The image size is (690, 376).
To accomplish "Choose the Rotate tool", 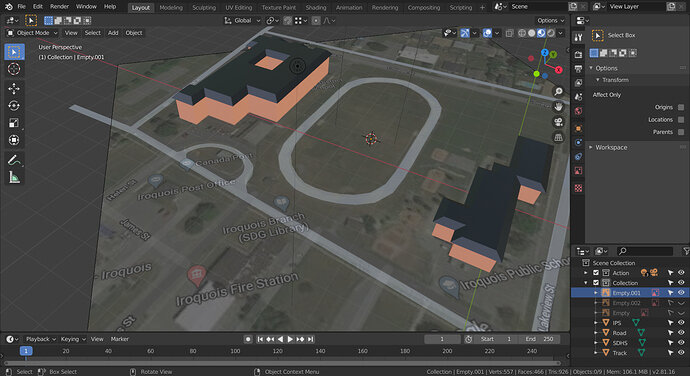I will click(14, 106).
